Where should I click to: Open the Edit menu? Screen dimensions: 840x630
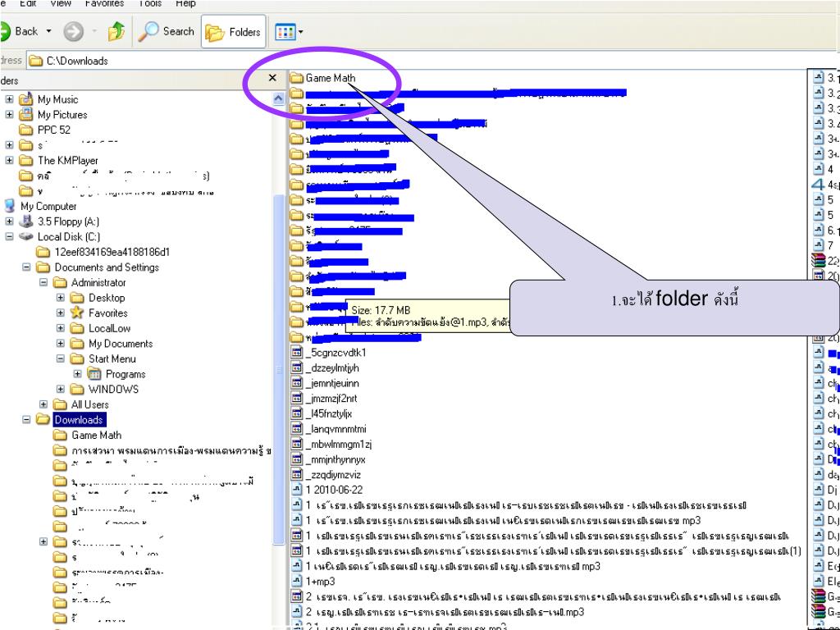pos(28,3)
